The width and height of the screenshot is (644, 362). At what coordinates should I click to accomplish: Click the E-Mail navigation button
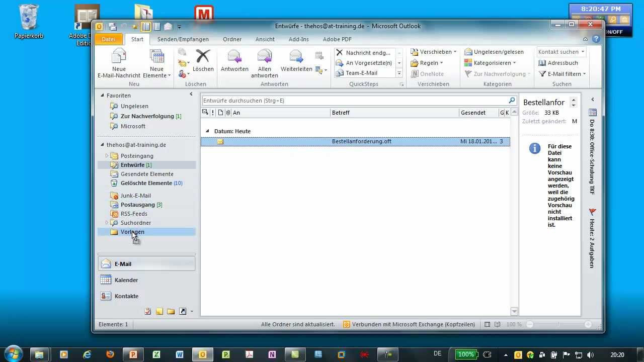point(146,264)
